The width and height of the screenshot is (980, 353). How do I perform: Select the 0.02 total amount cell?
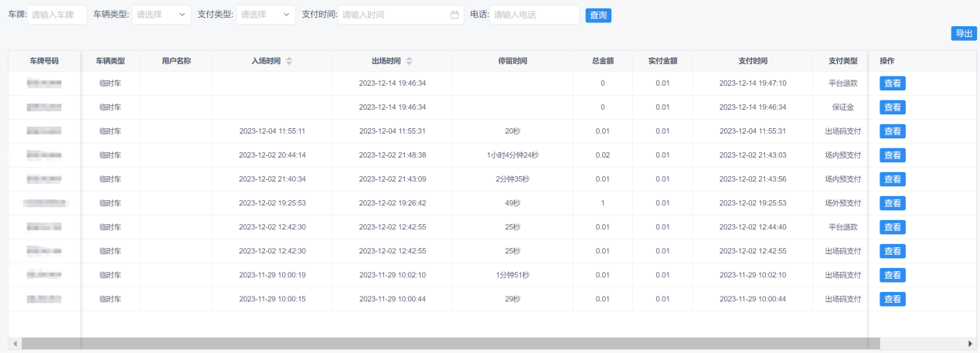point(603,155)
